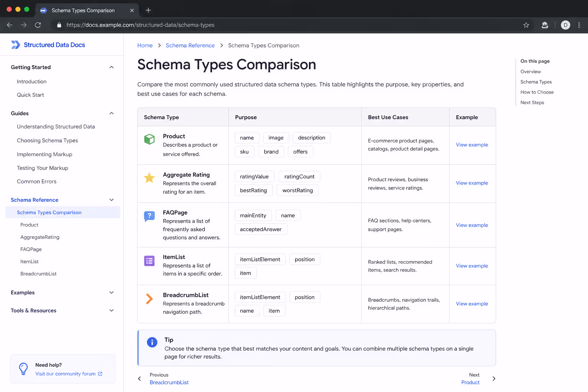
Task: Go to next page Product link
Action: tap(470, 382)
